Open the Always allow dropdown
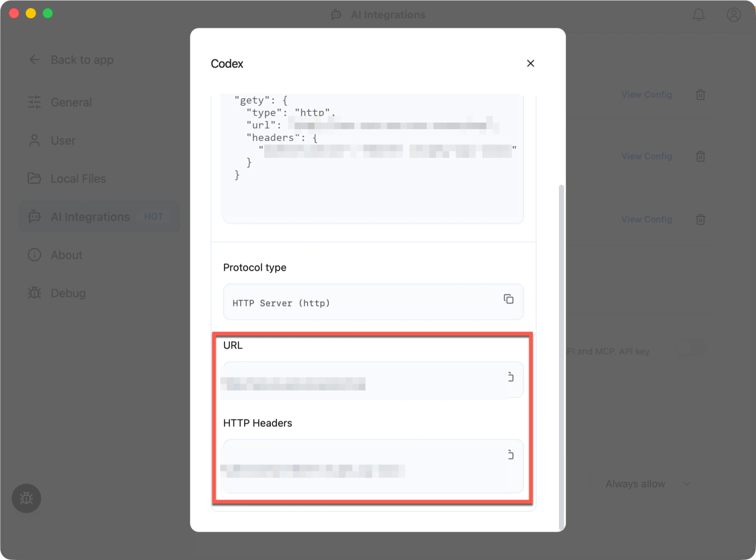756x560 pixels. coord(647,484)
